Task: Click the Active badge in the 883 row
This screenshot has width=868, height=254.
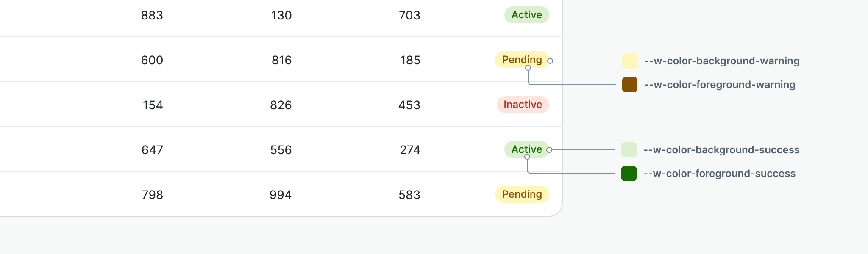Action: coord(526,15)
